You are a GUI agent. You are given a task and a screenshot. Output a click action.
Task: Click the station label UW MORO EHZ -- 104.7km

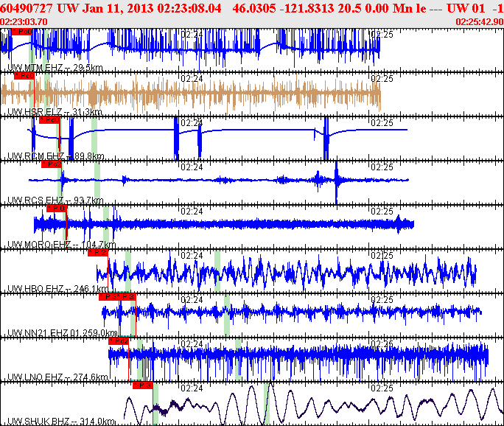pos(61,245)
